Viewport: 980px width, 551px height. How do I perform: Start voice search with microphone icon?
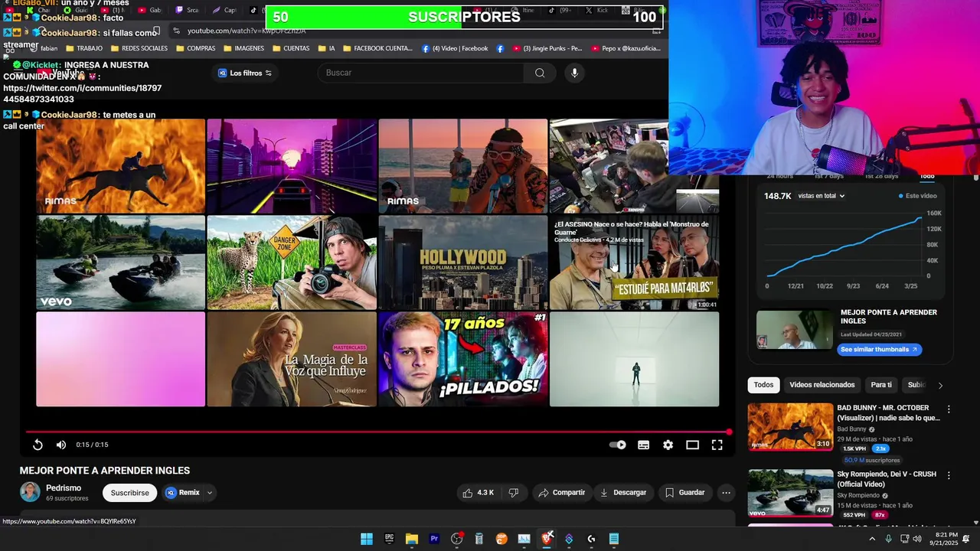(x=574, y=73)
